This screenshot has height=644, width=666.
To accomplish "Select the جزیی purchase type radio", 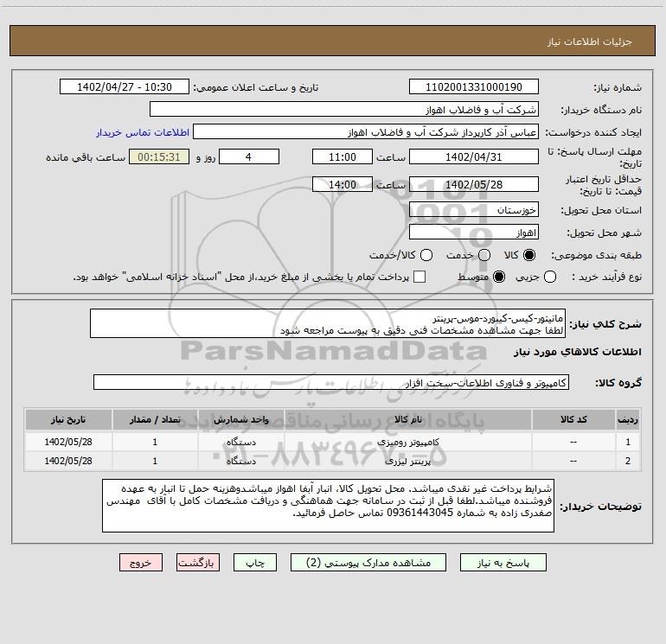I will click(549, 277).
